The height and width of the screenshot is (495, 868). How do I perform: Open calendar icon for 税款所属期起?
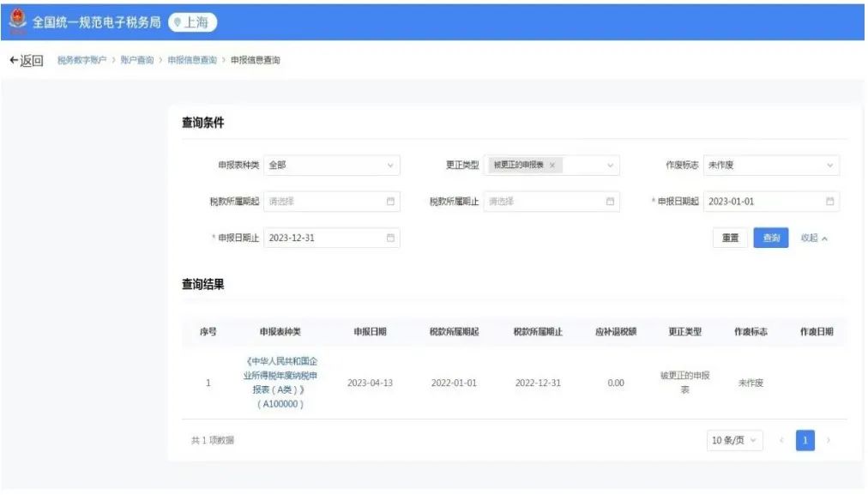pos(390,202)
